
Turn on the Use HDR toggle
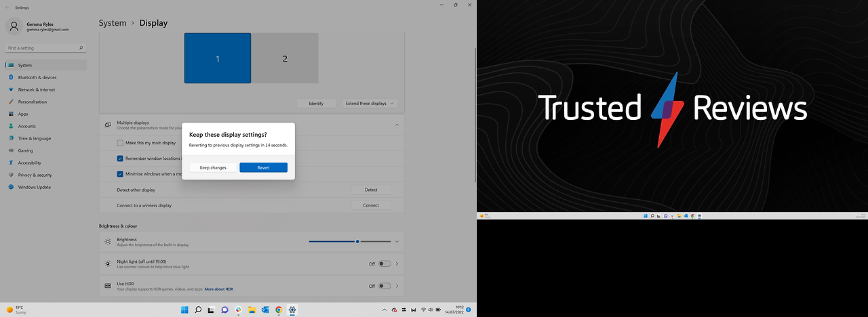[x=384, y=286]
